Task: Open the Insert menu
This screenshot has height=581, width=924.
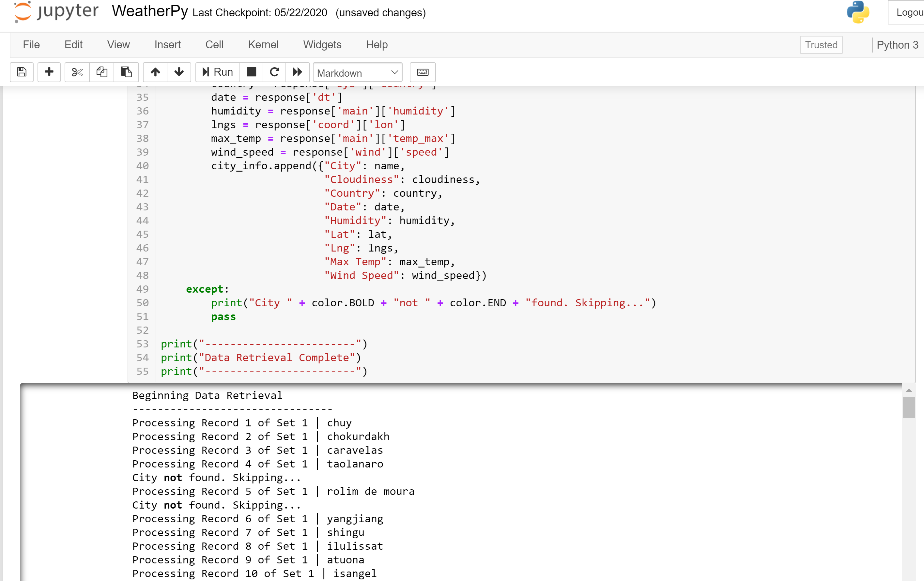Action: (167, 44)
